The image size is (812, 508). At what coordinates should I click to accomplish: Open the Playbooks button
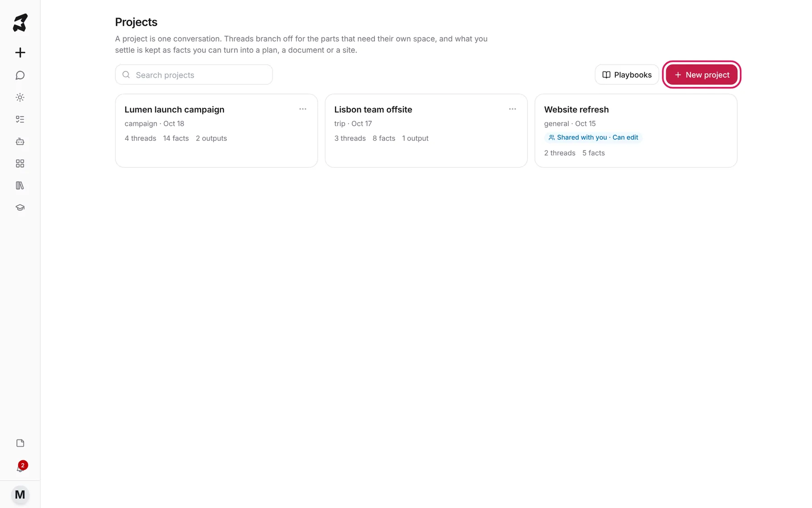click(627, 75)
